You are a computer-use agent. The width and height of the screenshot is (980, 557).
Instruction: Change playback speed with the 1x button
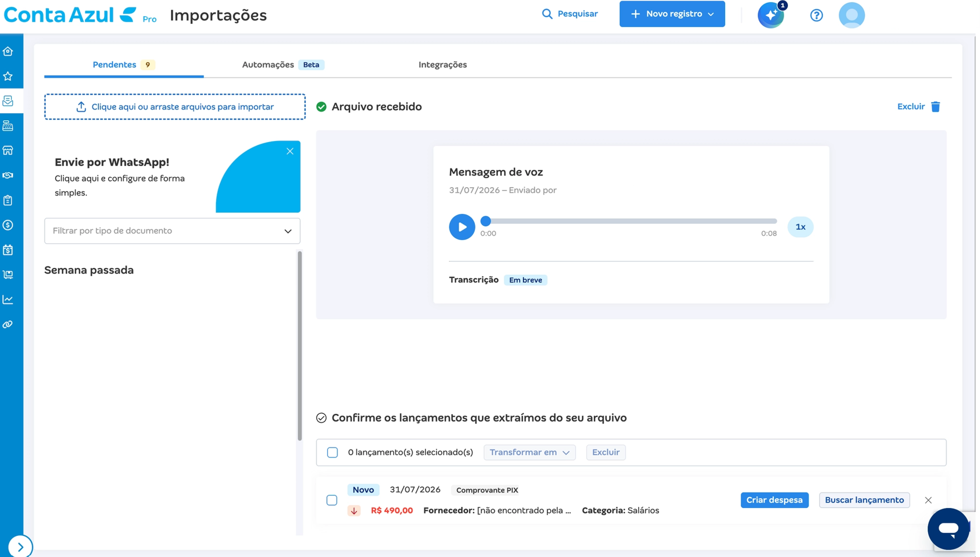(x=800, y=227)
